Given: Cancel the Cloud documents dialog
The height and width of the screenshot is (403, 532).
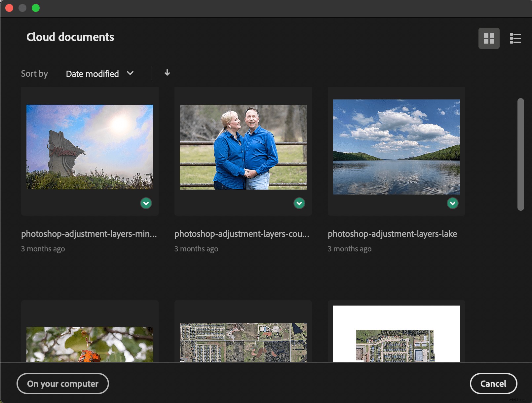Looking at the screenshot, I should (x=493, y=384).
